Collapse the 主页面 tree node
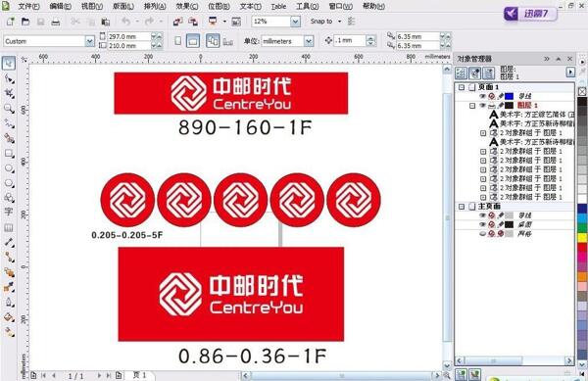 point(462,207)
